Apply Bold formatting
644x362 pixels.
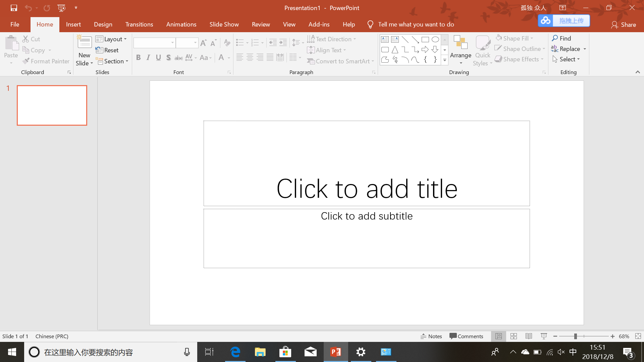pos(138,57)
